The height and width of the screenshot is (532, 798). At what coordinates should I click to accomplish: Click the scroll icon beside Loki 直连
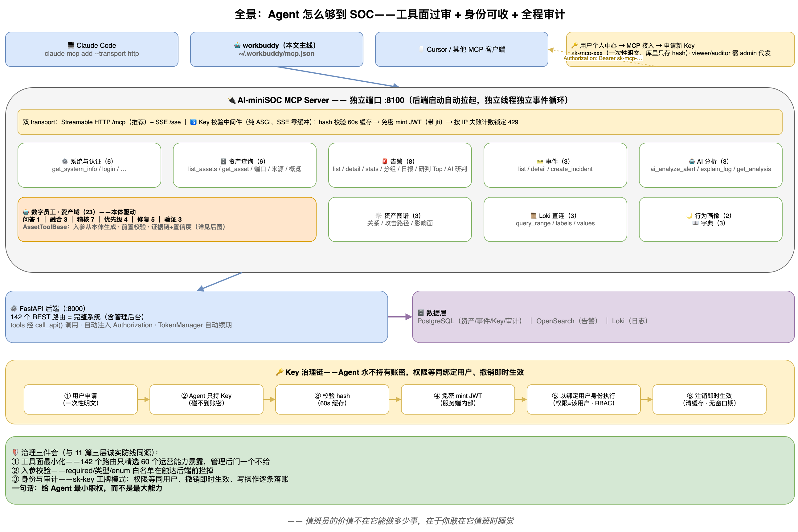[533, 215]
